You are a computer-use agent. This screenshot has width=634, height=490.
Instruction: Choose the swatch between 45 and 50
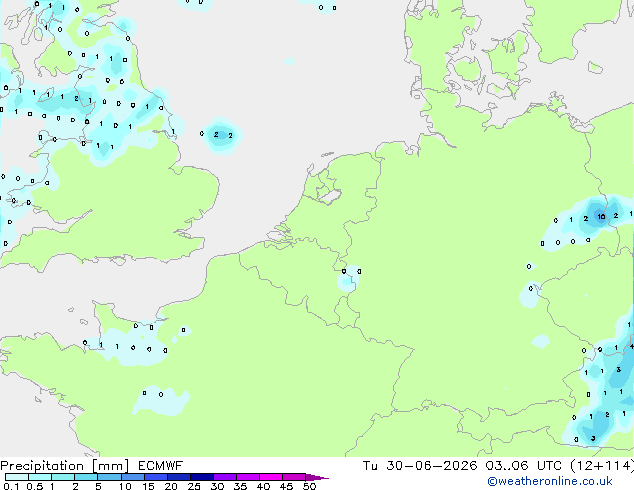click(294, 477)
